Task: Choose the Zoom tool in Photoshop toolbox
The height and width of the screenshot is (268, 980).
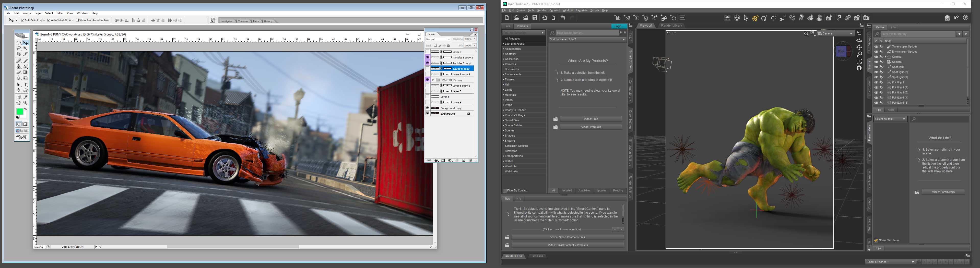Action: tap(26, 103)
